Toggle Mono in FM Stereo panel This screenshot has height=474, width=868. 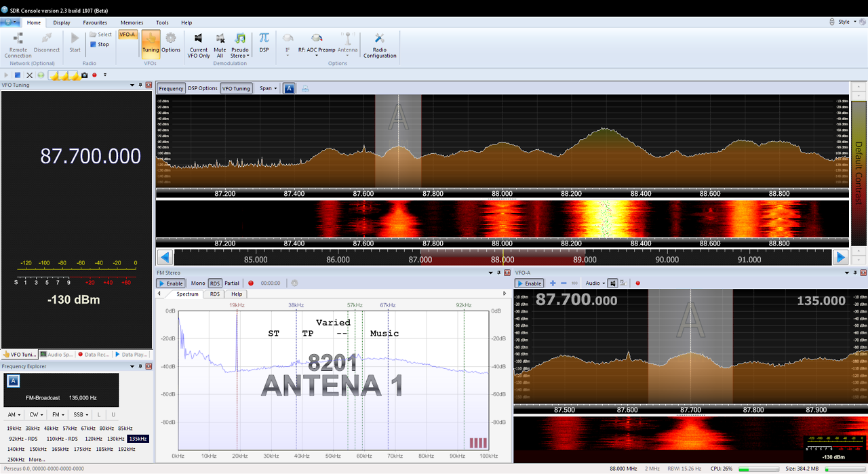pos(198,283)
